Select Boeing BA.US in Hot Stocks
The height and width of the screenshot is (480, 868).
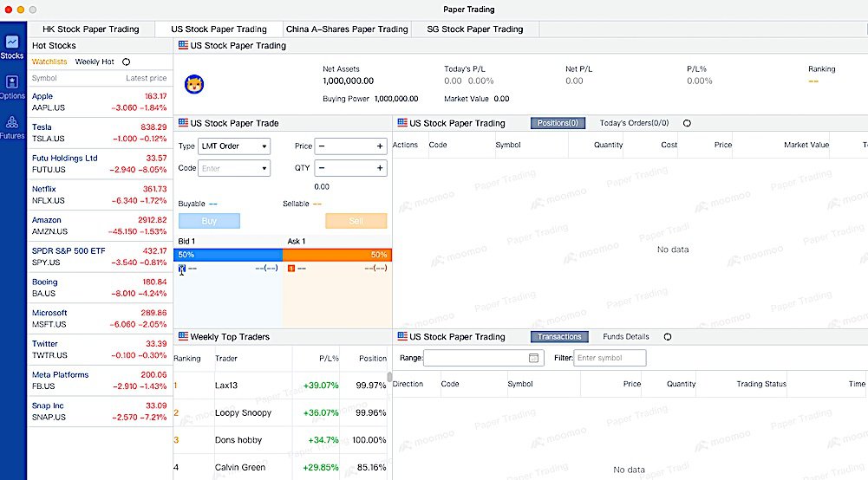[100, 289]
